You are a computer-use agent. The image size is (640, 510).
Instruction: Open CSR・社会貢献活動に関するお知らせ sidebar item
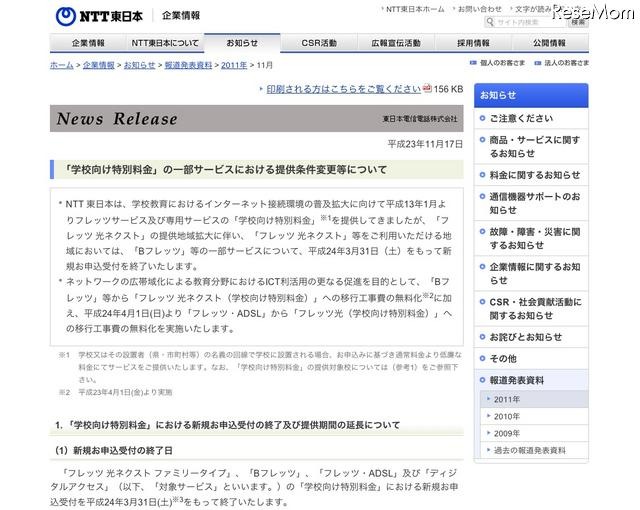(x=531, y=308)
